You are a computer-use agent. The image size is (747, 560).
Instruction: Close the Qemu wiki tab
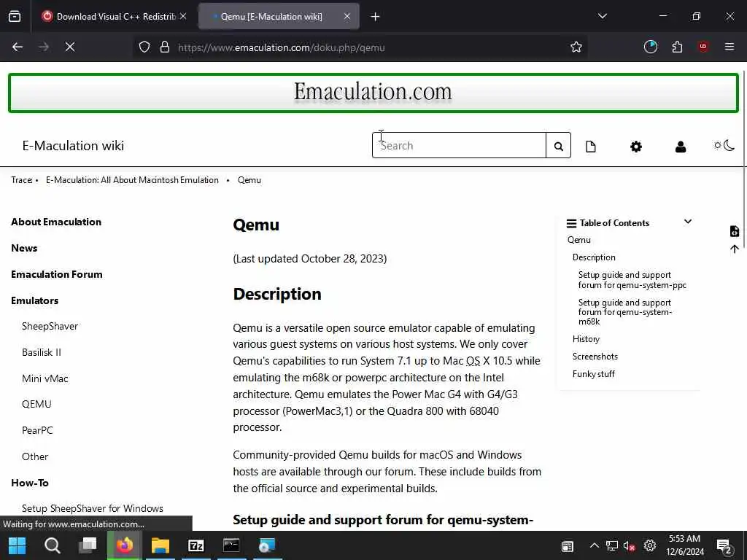(x=347, y=16)
